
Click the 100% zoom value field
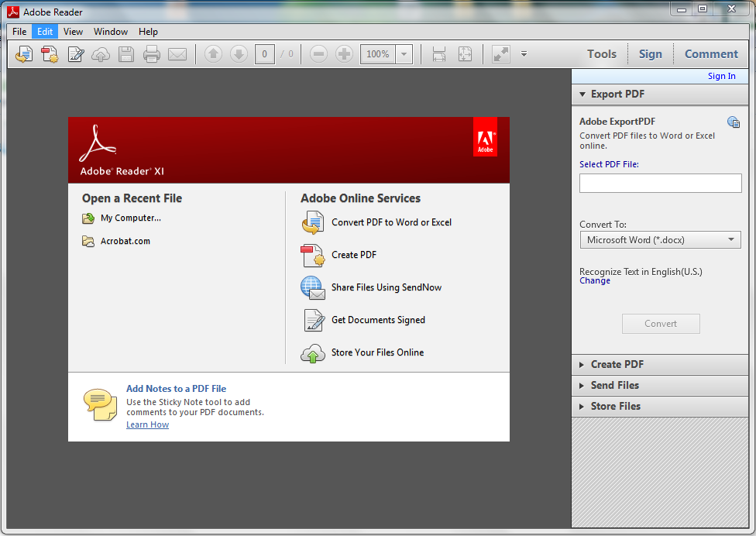[x=378, y=54]
